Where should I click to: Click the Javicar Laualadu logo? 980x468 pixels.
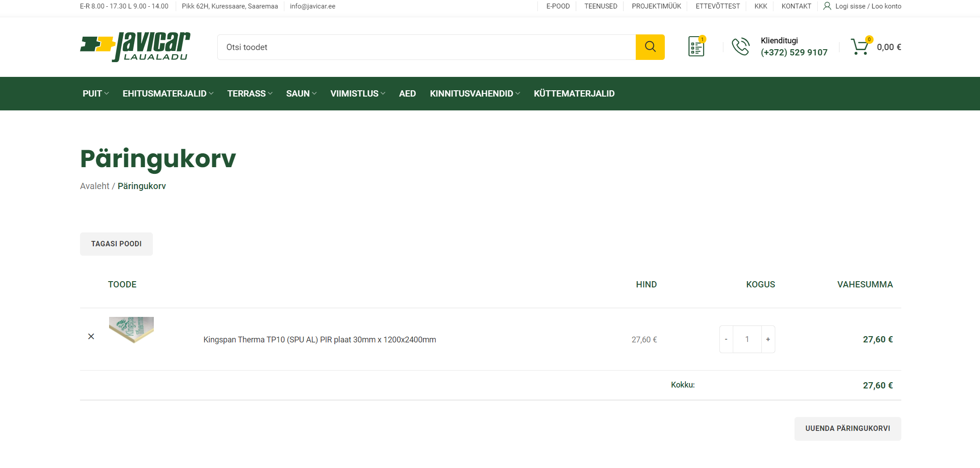[x=135, y=47]
